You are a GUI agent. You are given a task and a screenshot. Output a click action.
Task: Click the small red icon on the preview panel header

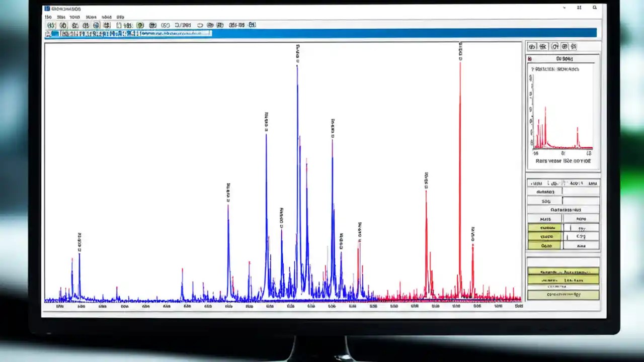[530, 58]
